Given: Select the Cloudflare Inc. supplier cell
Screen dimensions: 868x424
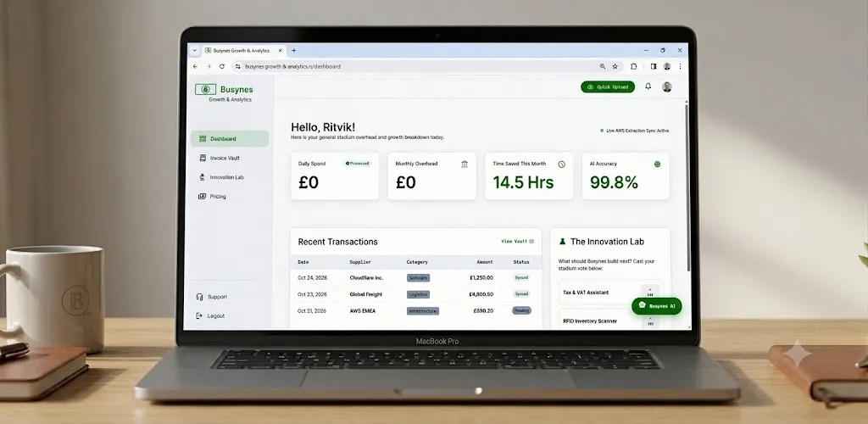Looking at the screenshot, I should pos(366,278).
